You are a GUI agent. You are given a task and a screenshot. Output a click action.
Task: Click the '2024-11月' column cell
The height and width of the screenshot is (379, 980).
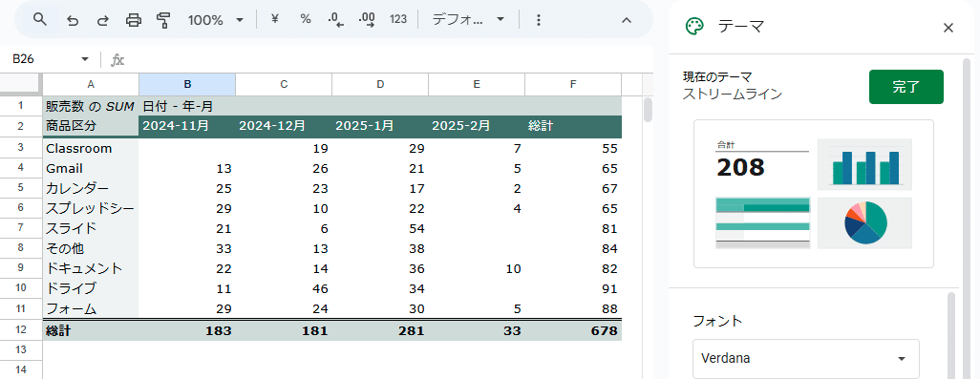187,126
